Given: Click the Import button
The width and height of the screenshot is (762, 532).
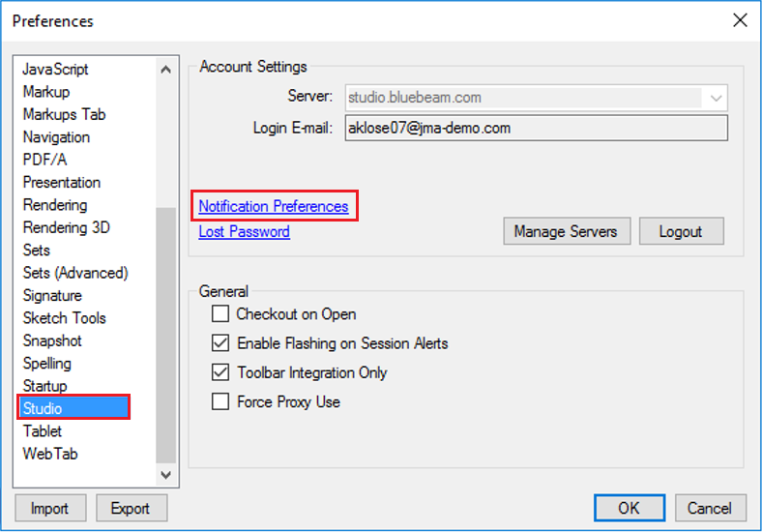Looking at the screenshot, I should 50,508.
